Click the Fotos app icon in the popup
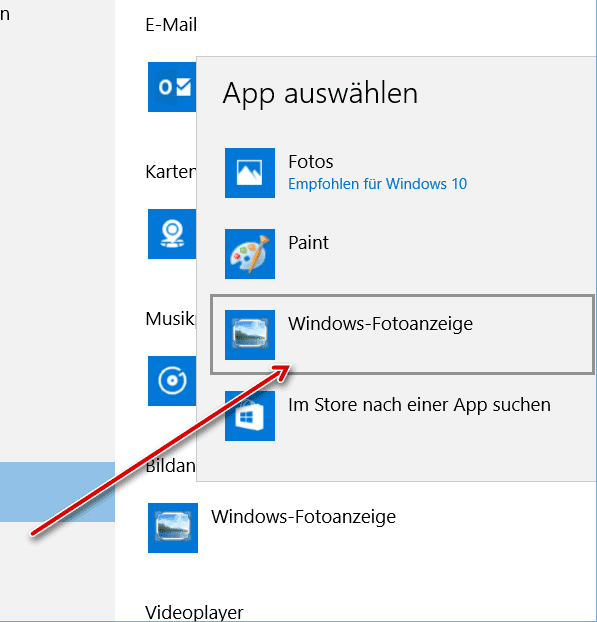The width and height of the screenshot is (597, 622). tap(250, 173)
